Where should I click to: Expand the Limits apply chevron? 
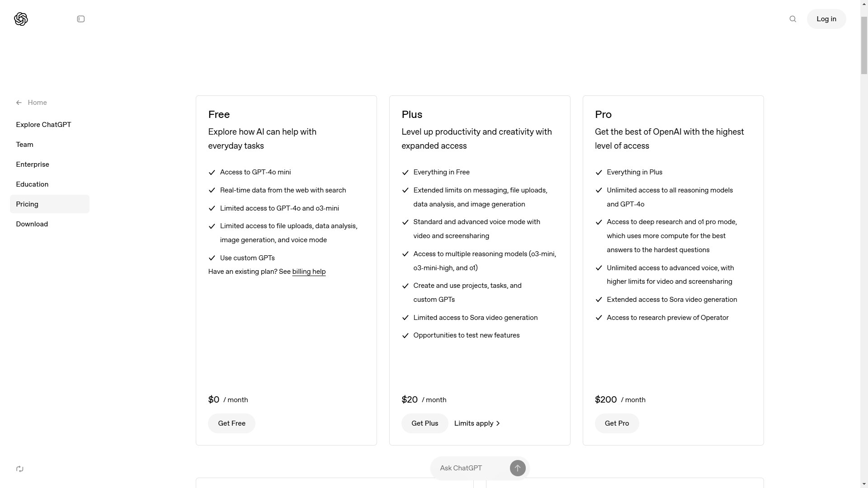pos(498,423)
